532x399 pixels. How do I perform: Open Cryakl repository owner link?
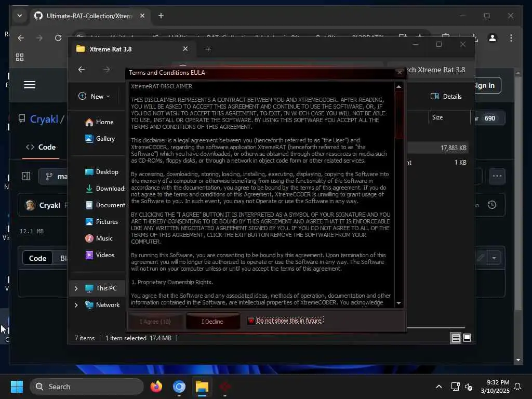[x=44, y=119]
